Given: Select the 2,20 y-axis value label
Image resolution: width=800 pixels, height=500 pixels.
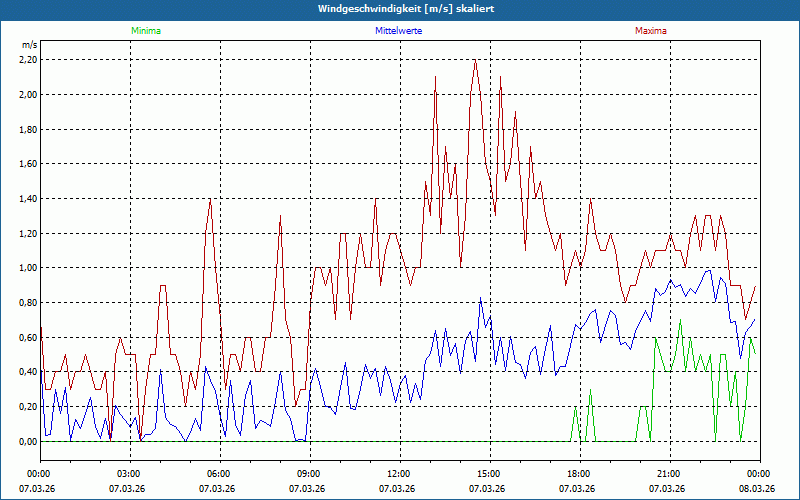Looking at the screenshot, I should 27,60.
